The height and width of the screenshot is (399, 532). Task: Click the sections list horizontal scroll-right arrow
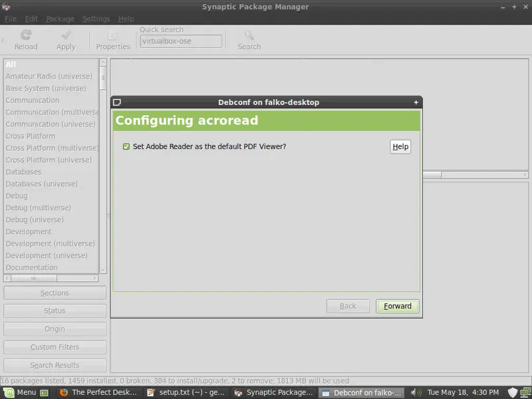[94, 278]
